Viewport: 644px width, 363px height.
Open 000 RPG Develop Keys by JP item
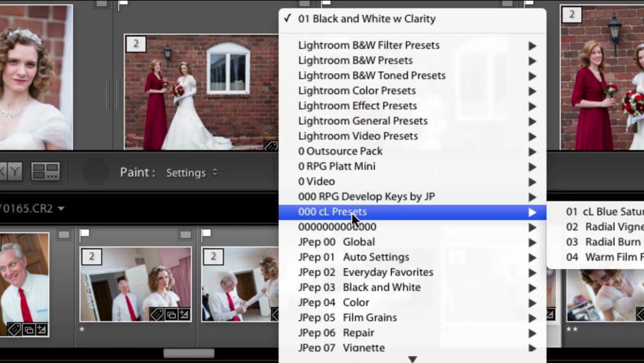(412, 197)
